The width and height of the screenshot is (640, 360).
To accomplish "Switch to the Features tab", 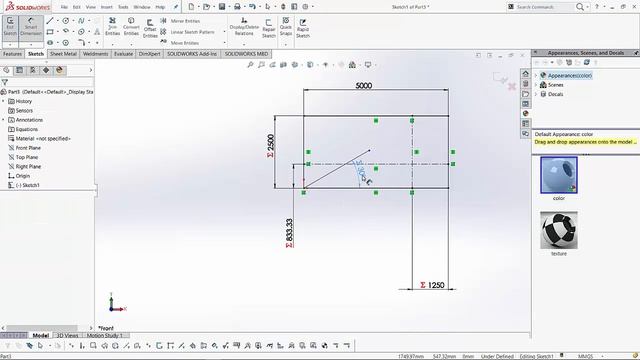I will pos(12,54).
